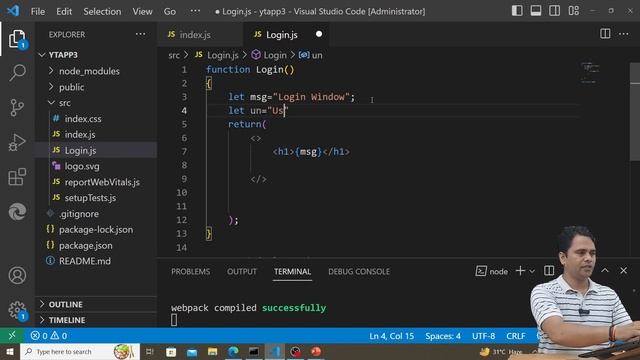Open the View menu
Viewport: 640px width, 360px height.
click(x=142, y=11)
